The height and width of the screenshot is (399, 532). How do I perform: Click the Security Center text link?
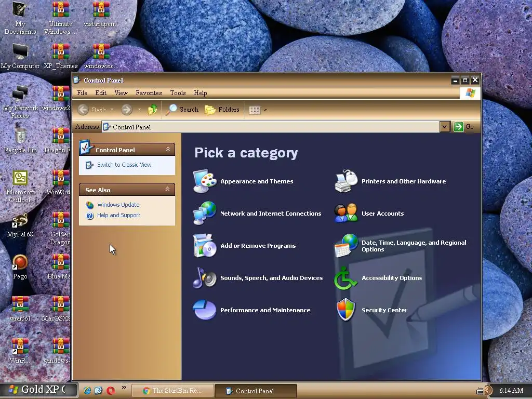coord(384,310)
